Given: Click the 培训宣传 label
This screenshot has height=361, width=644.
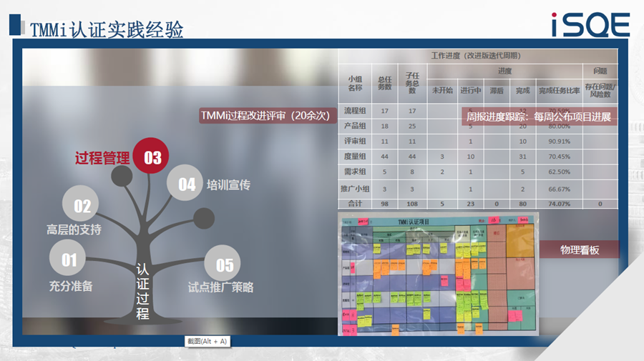Looking at the screenshot, I should point(228,185).
